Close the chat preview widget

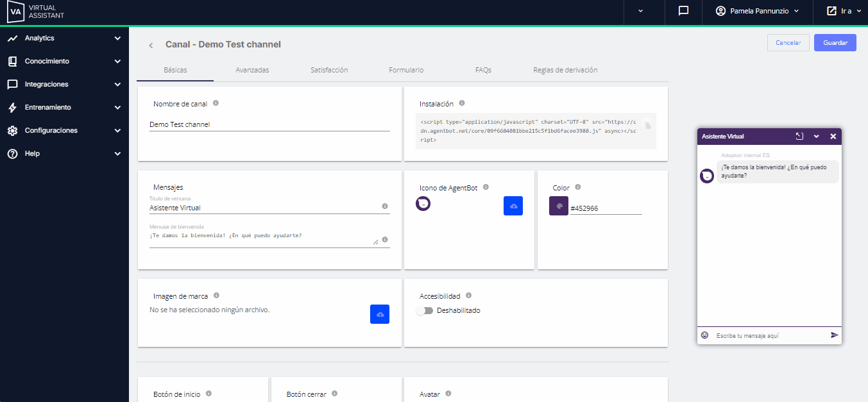pos(833,137)
